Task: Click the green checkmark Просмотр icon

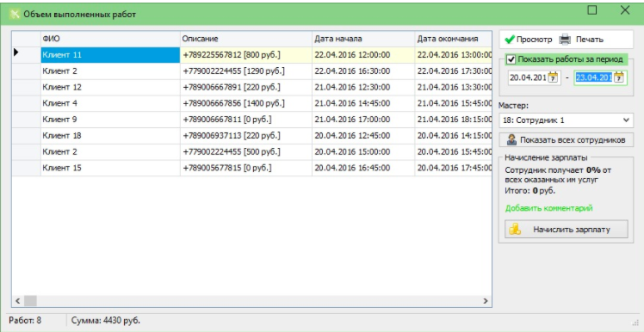Action: 510,40
